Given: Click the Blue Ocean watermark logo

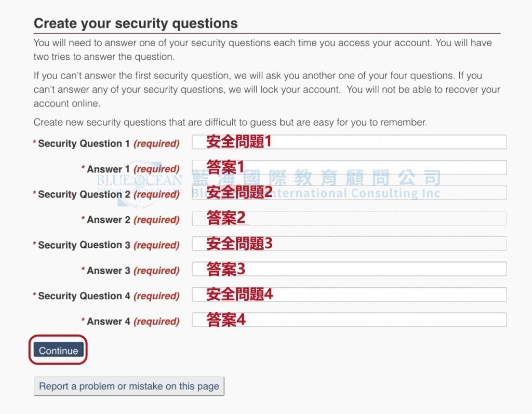Looking at the screenshot, I should (x=140, y=183).
